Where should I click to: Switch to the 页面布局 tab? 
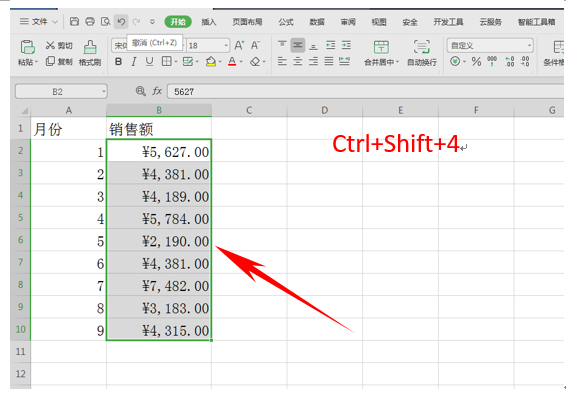[247, 22]
